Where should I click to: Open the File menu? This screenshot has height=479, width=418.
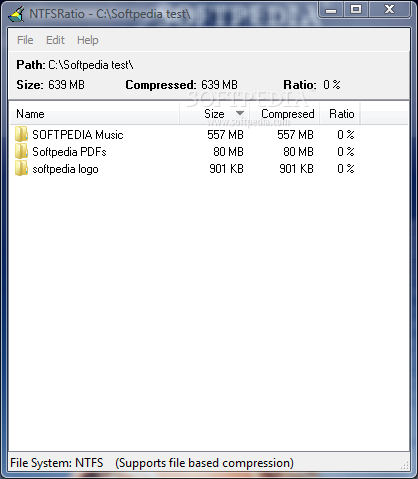coord(25,40)
